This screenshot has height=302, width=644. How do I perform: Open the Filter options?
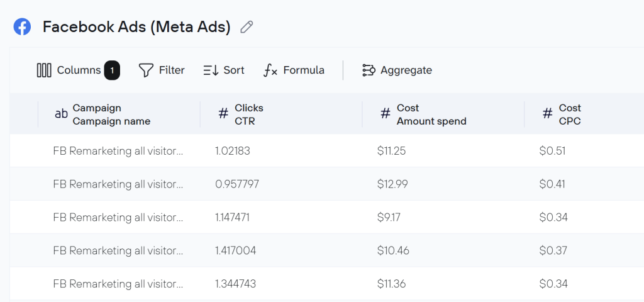pyautogui.click(x=162, y=70)
